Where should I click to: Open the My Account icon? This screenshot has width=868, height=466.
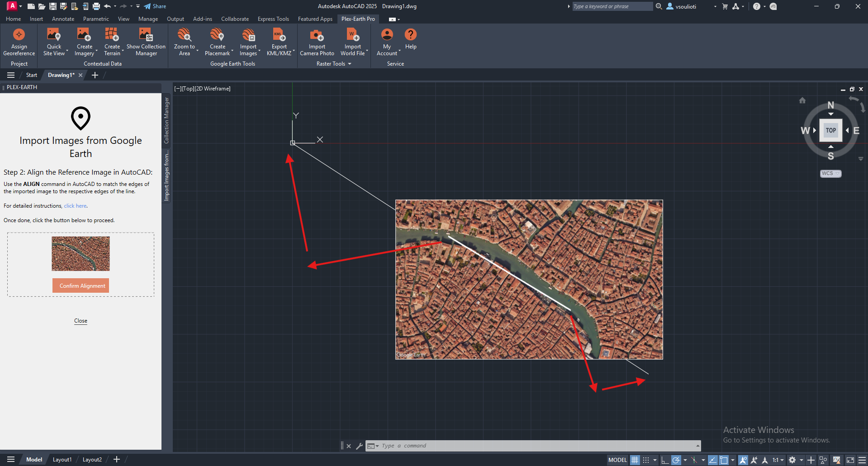(x=387, y=34)
